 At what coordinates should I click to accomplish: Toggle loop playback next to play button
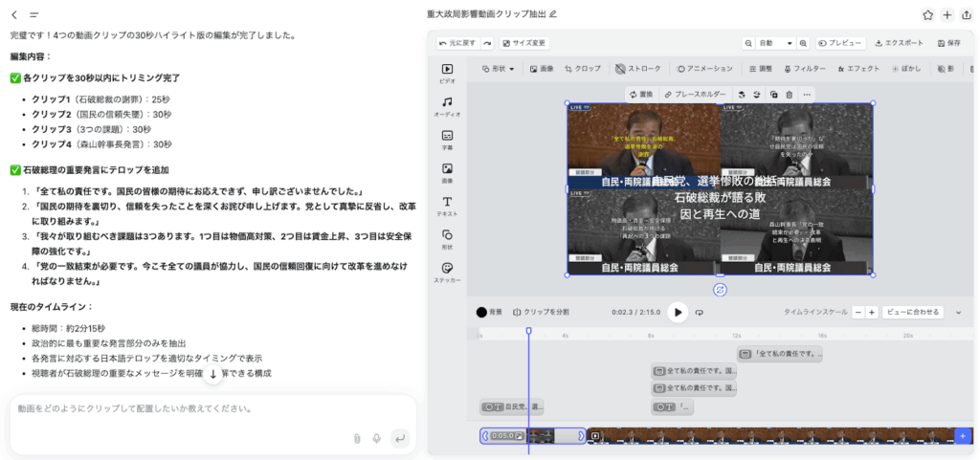point(700,312)
